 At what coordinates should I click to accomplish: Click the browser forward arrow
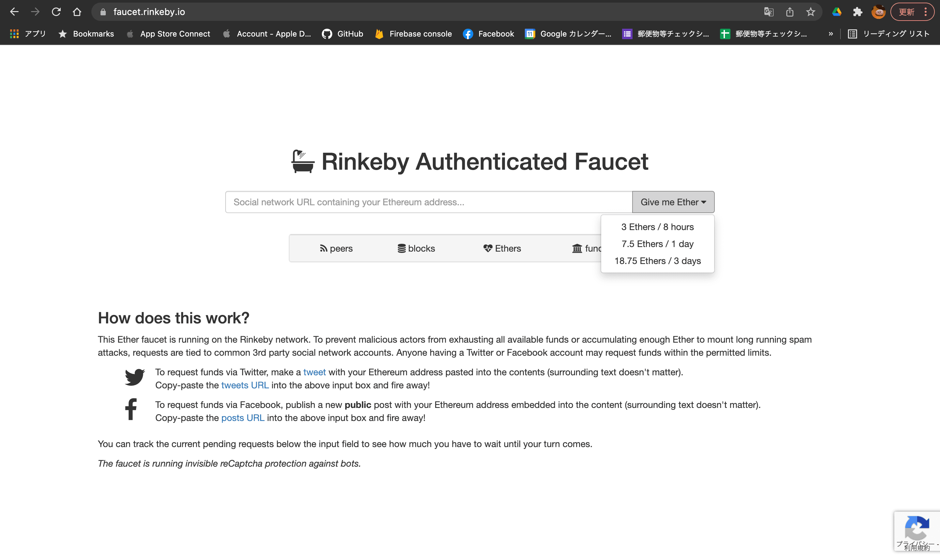(35, 12)
